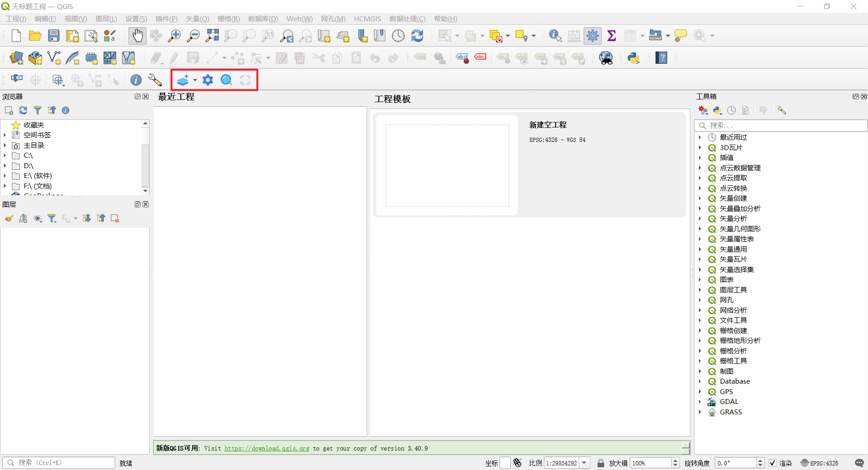Open the Statistical Summary sigma icon
This screenshot has height=470, width=868.
[612, 36]
